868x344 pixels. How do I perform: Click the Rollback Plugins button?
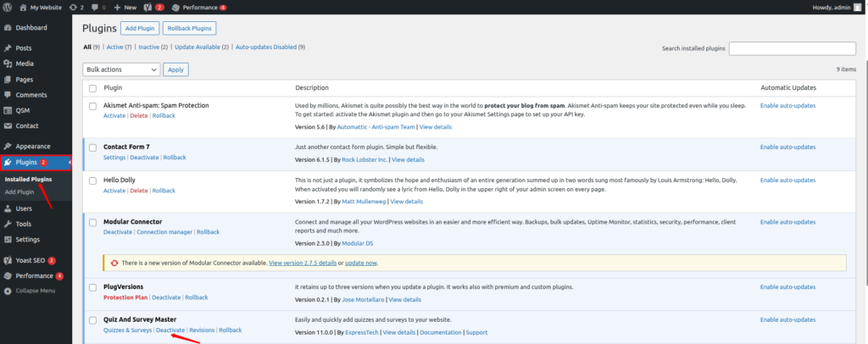click(190, 28)
